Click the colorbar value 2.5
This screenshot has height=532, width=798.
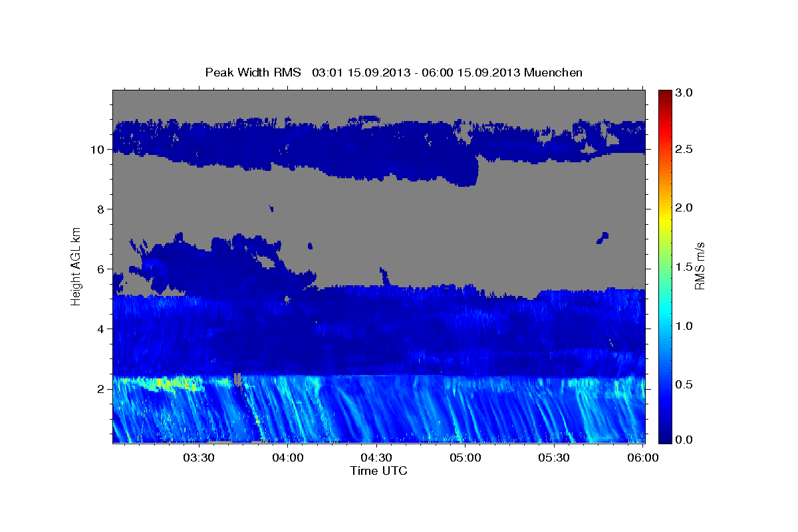point(685,149)
